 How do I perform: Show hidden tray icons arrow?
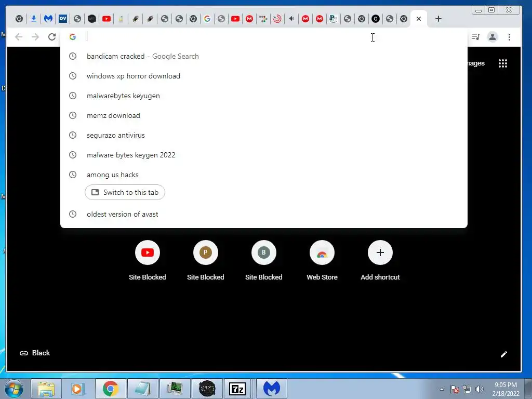442,389
